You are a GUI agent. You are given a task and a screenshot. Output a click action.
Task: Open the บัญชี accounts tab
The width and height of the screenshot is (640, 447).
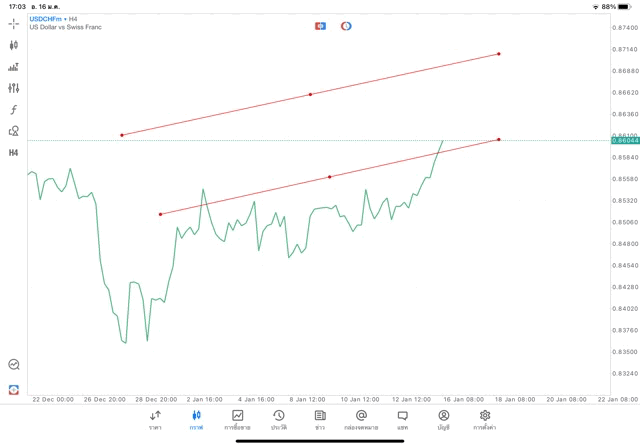(x=443, y=420)
